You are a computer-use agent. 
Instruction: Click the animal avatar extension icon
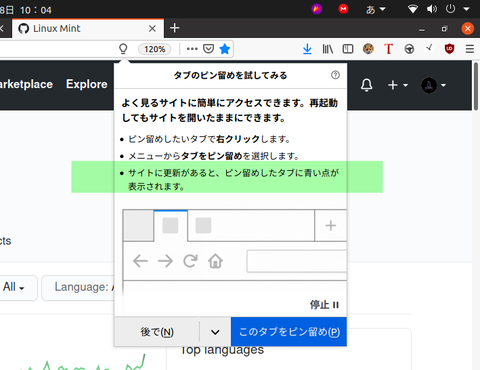(368, 49)
